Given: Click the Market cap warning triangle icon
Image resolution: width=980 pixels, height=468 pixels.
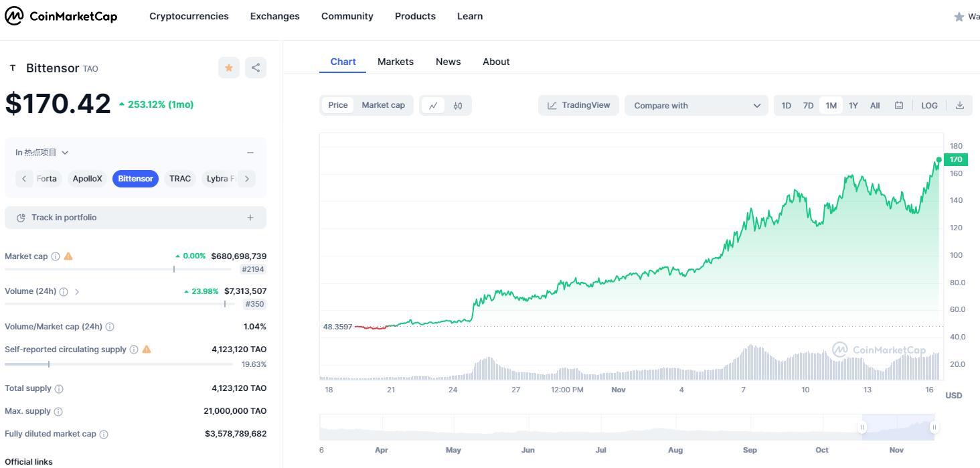Looking at the screenshot, I should coord(68,256).
